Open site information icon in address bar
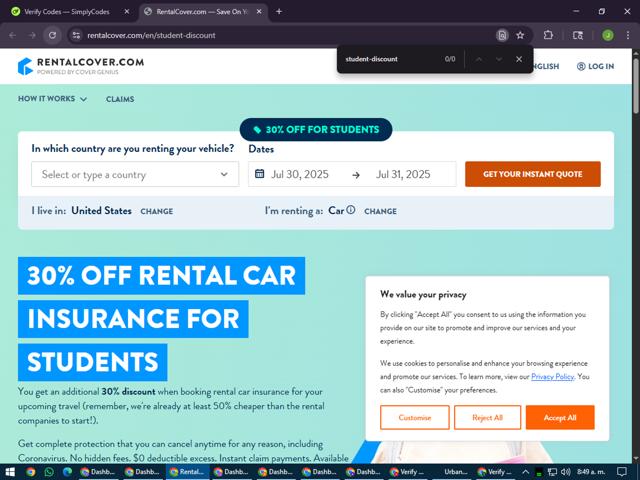The height and width of the screenshot is (480, 640). tap(76, 35)
